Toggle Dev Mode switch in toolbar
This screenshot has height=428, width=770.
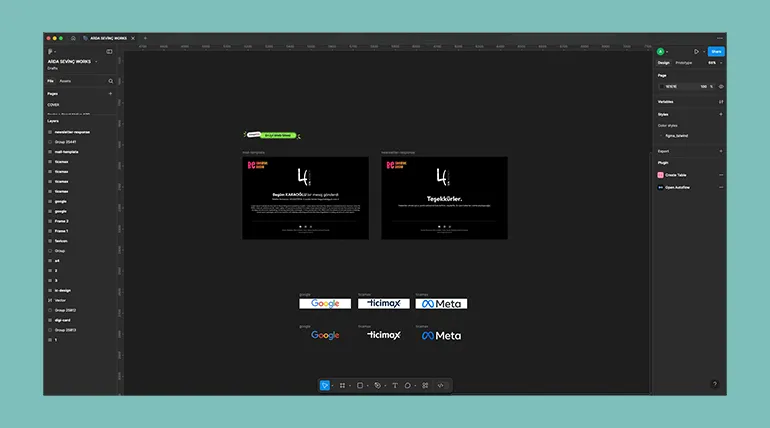coord(441,385)
